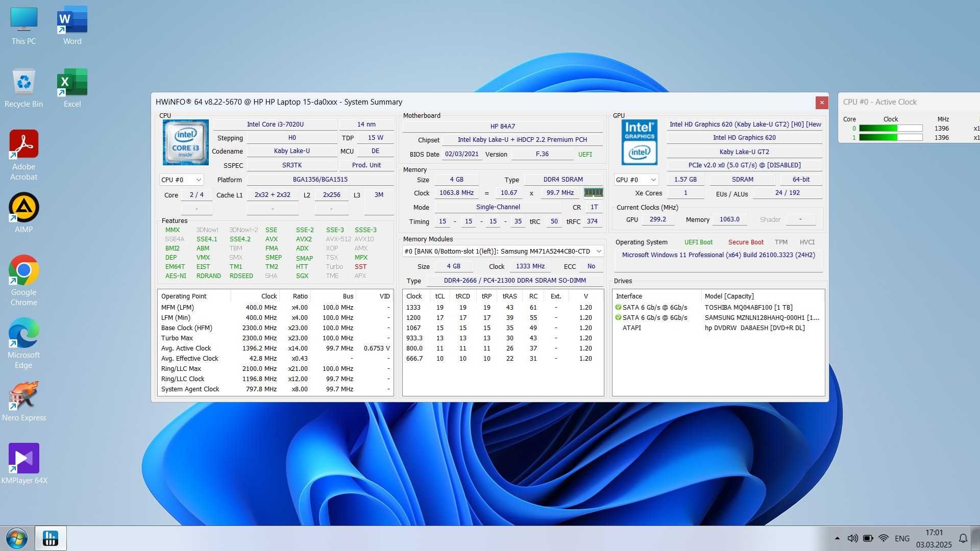Click the SST feature label

pyautogui.click(x=360, y=266)
